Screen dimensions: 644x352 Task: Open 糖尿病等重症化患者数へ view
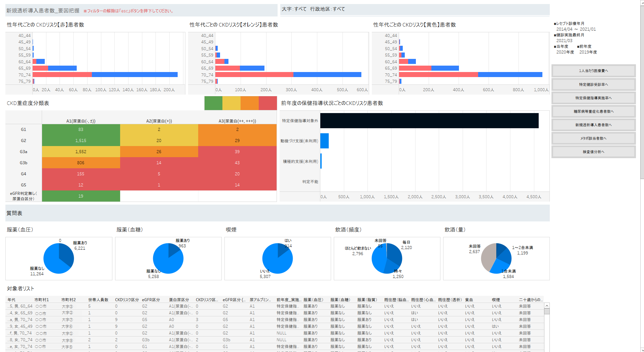(x=593, y=111)
